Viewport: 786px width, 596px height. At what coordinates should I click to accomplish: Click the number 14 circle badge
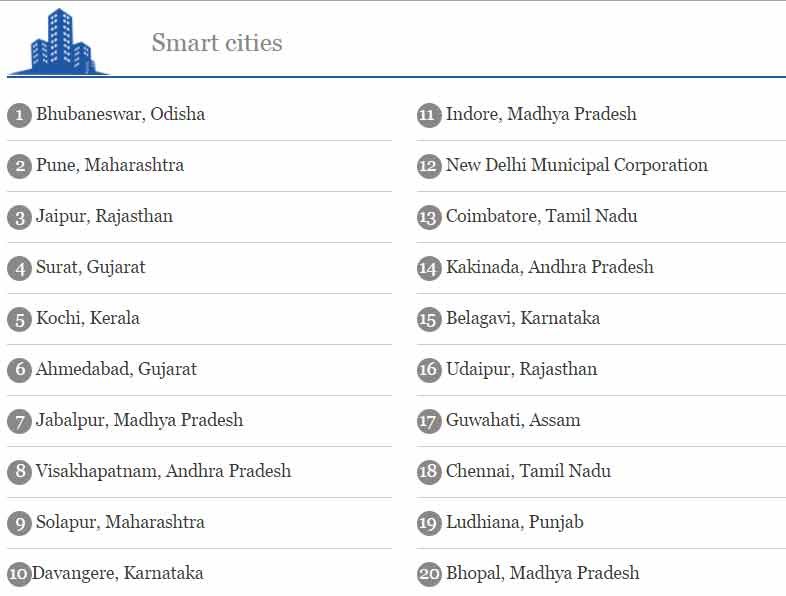(429, 268)
